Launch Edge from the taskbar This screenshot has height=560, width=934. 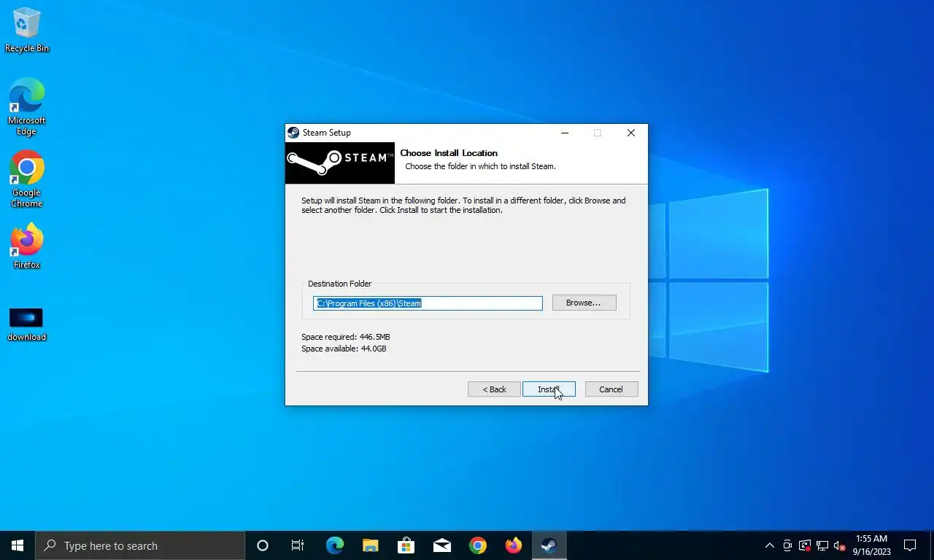point(334,545)
